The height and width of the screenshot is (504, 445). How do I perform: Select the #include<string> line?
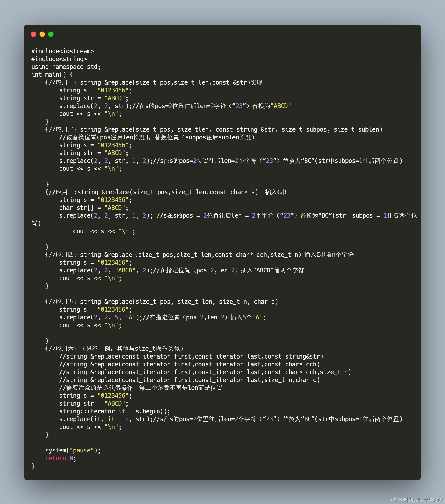[59, 59]
